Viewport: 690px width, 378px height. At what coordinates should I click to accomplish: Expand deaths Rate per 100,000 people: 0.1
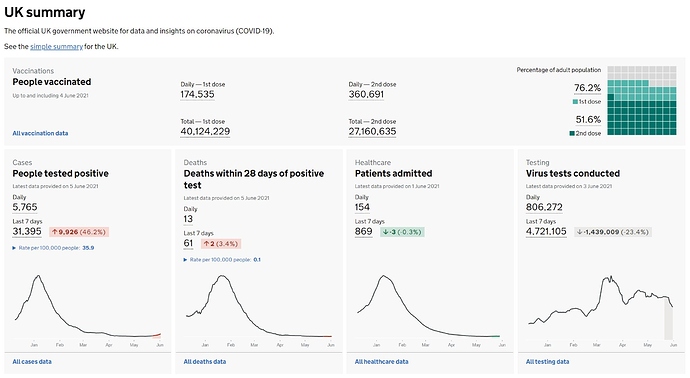coord(222,260)
